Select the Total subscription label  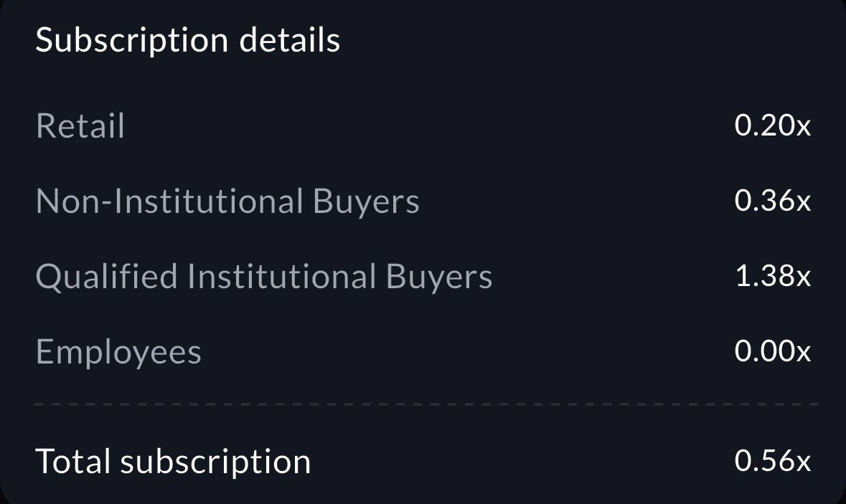172,461
